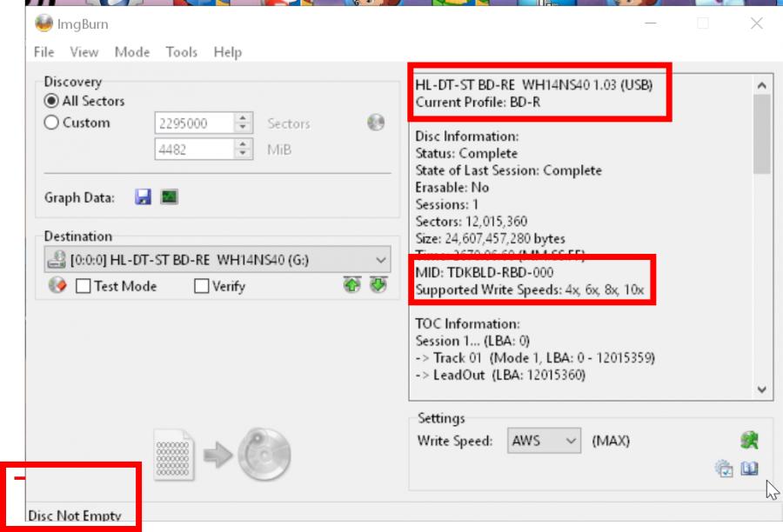Close the ImgBurn window
Viewport: 783px width, 532px height.
pos(757,23)
